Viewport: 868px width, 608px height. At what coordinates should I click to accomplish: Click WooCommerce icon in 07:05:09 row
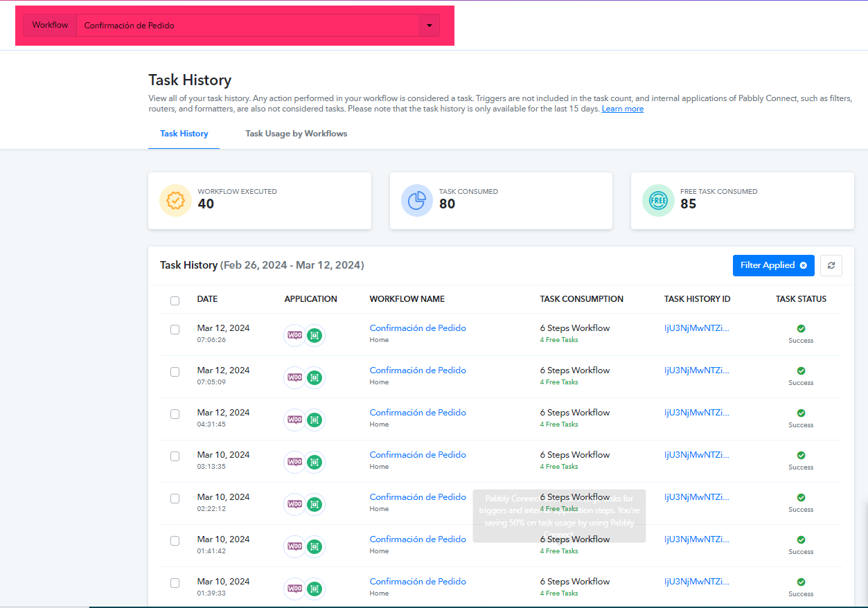pyautogui.click(x=294, y=377)
